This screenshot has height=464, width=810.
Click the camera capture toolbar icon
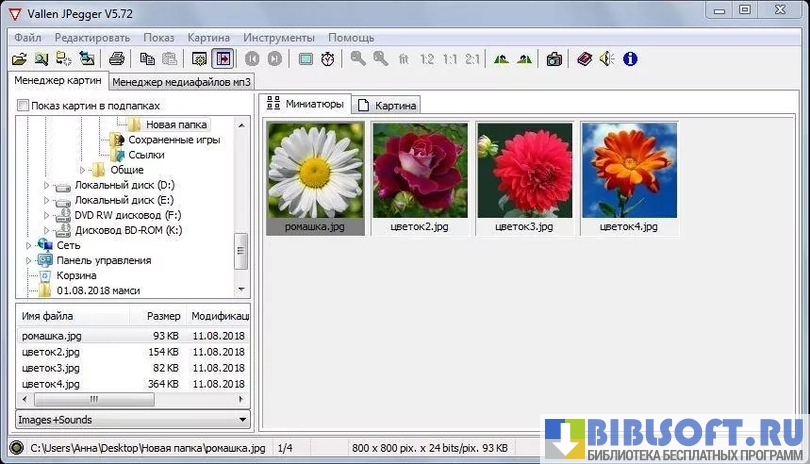[553, 59]
